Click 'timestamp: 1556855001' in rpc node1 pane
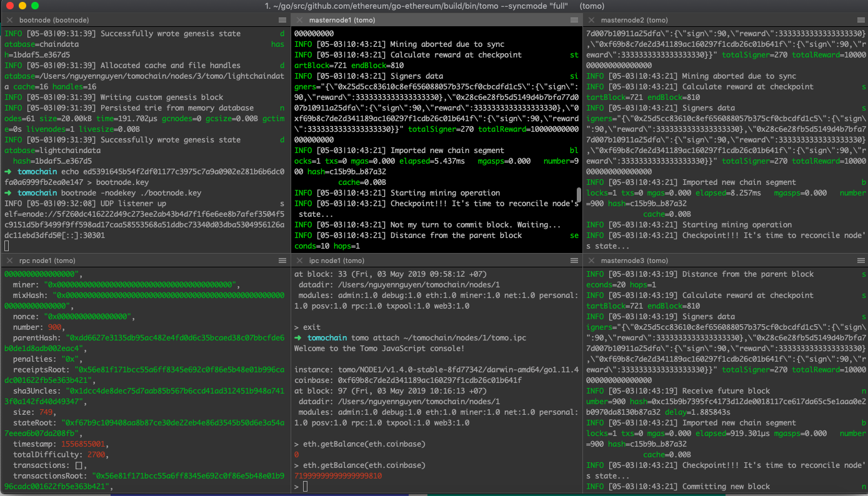Viewport: 868px width, 496px height. (x=61, y=444)
